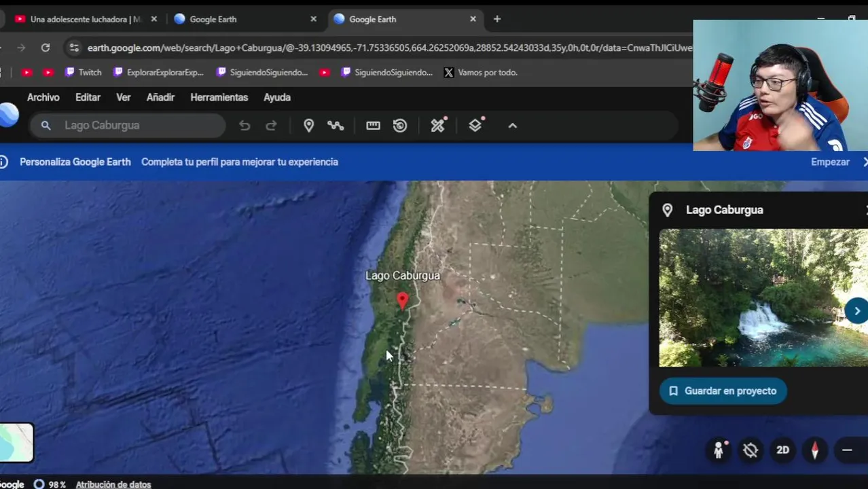This screenshot has height=489, width=868.
Task: Switch the map view to 2D
Action: coord(782,450)
